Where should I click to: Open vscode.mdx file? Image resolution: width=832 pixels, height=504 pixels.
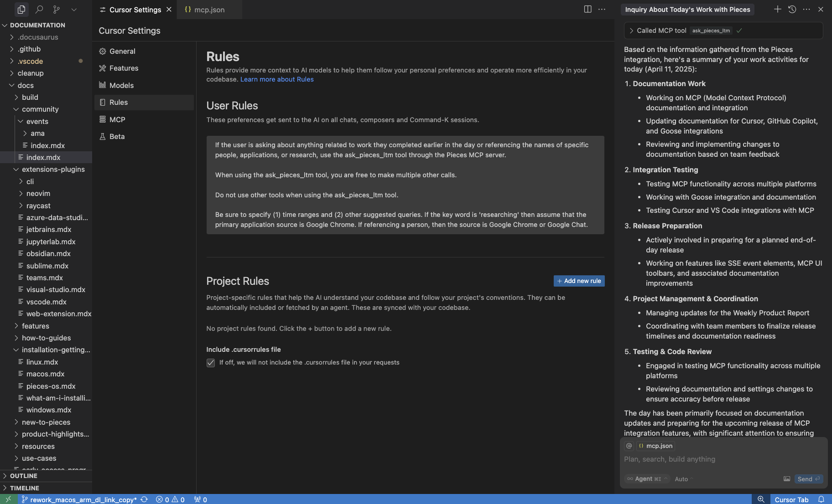(x=46, y=302)
